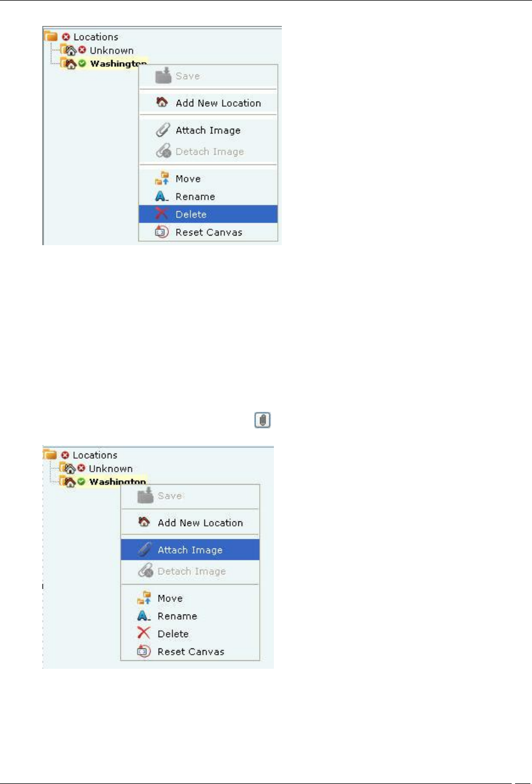Click greyed Save disk icon in upper menu
This screenshot has width=532, height=784.
163,75
